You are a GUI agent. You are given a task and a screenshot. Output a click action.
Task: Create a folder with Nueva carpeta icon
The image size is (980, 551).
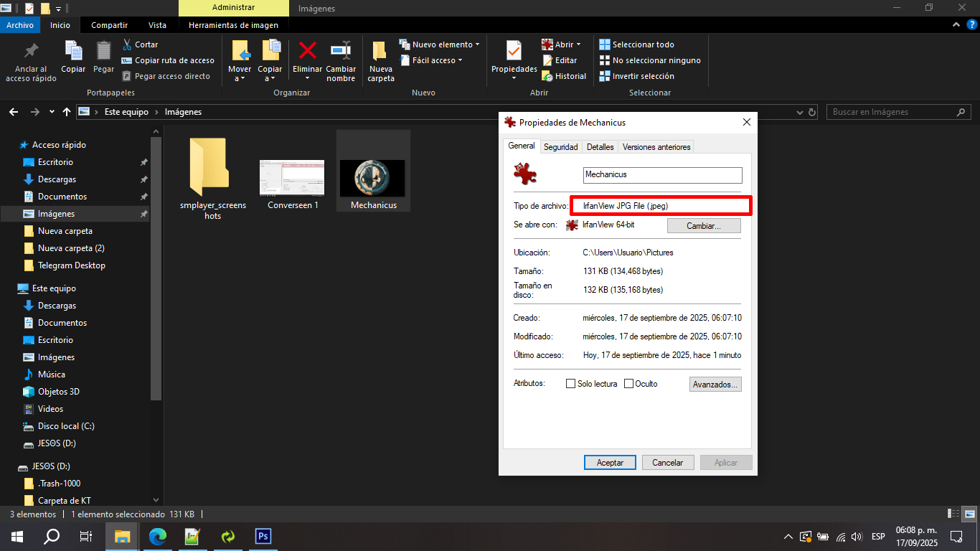coord(380,51)
